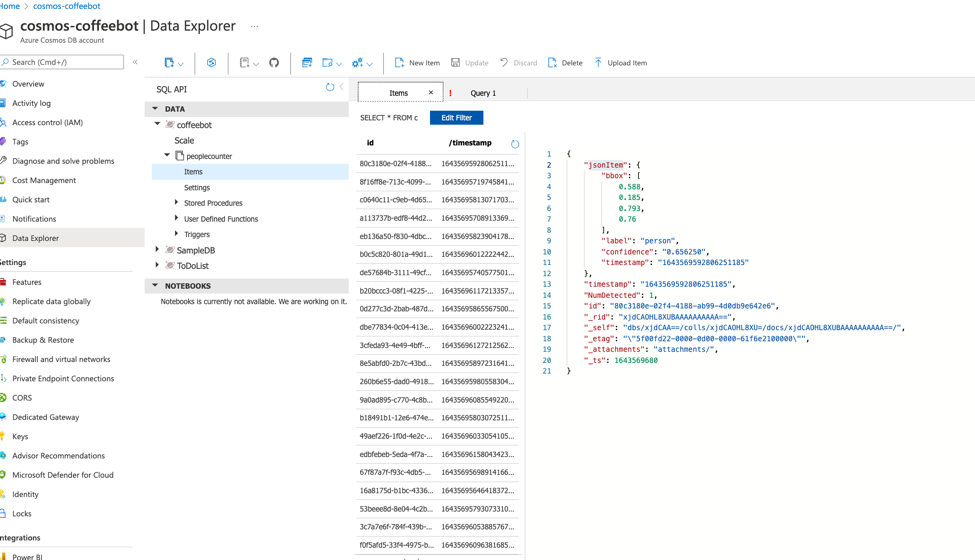This screenshot has width=975, height=560.
Task: Open the dropdown arrow next to New SQL Query
Action: (x=339, y=64)
